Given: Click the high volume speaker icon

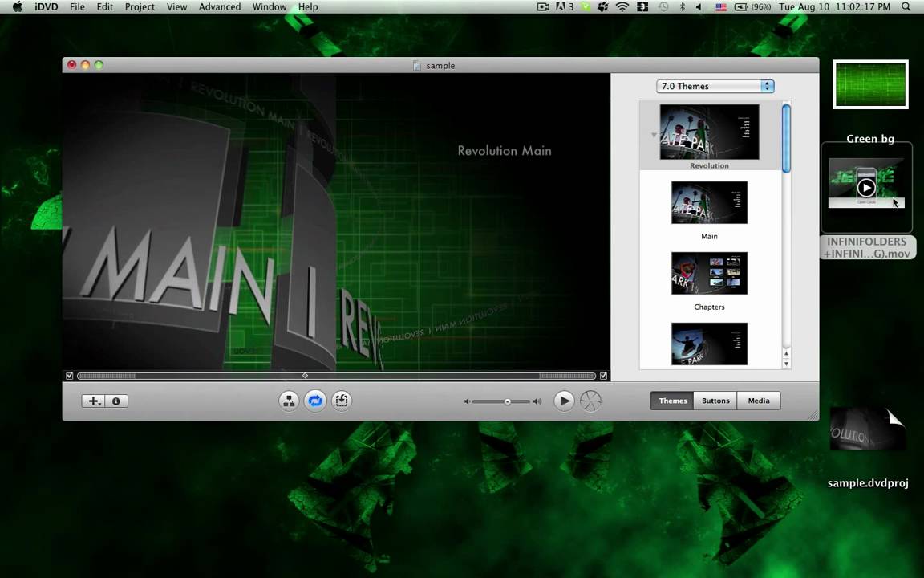Looking at the screenshot, I should [537, 401].
